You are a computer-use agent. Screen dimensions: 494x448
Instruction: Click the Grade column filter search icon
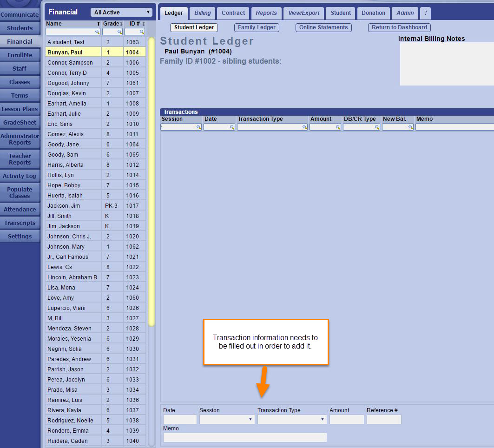tap(119, 32)
